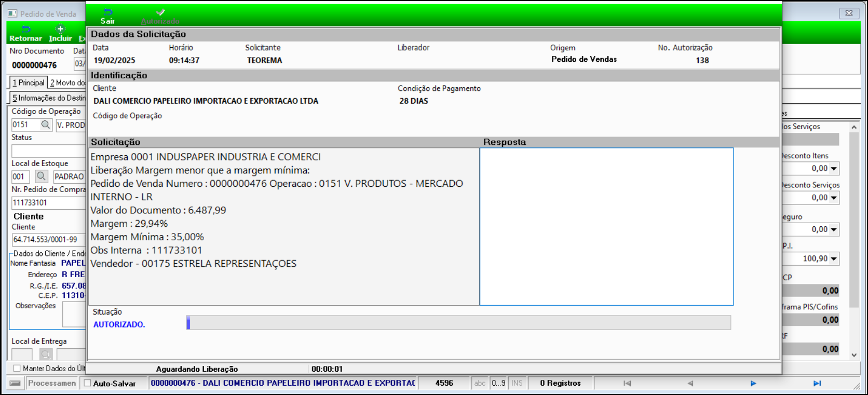Expand the Desconto Itens dropdown
This screenshot has width=868, height=395.
[834, 169]
